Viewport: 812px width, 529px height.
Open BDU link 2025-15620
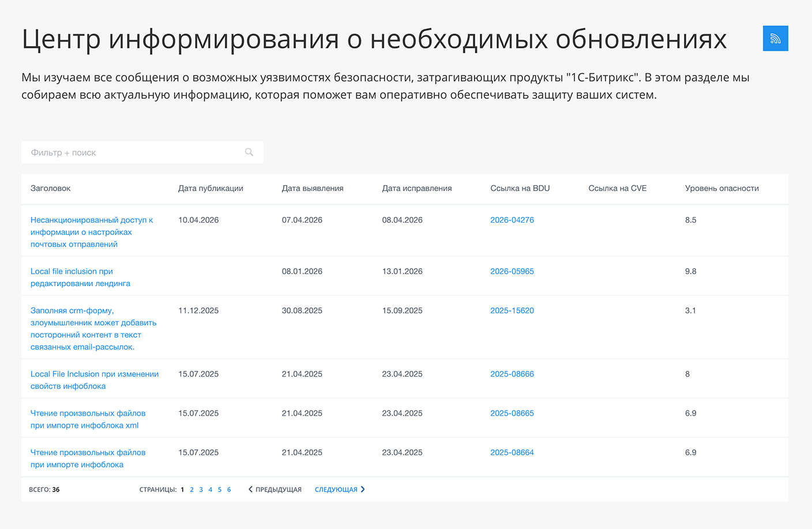coord(512,310)
